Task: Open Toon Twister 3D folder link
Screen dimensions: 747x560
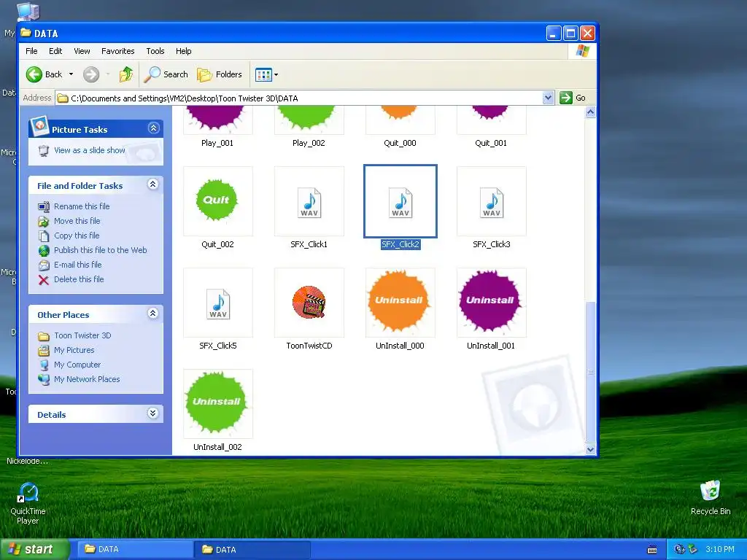Action: coord(82,335)
